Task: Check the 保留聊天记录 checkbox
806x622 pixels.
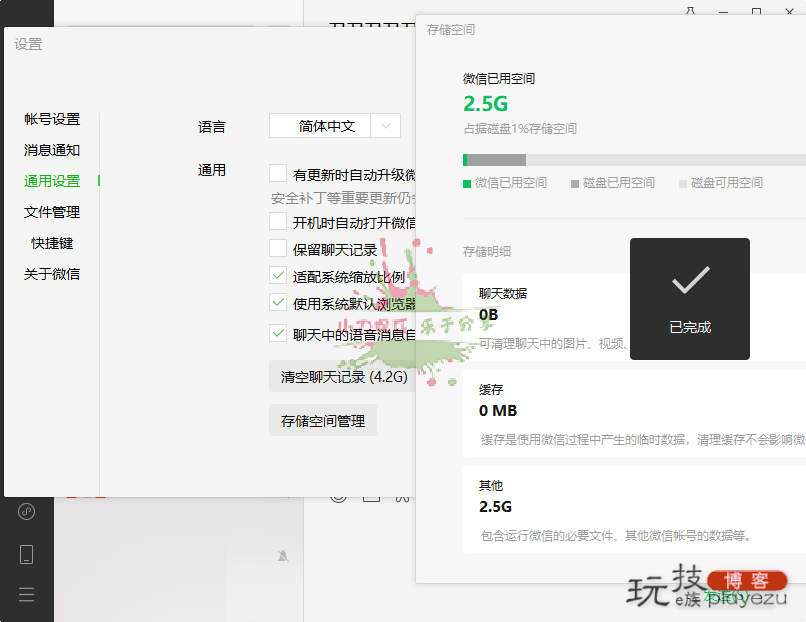Action: 278,248
